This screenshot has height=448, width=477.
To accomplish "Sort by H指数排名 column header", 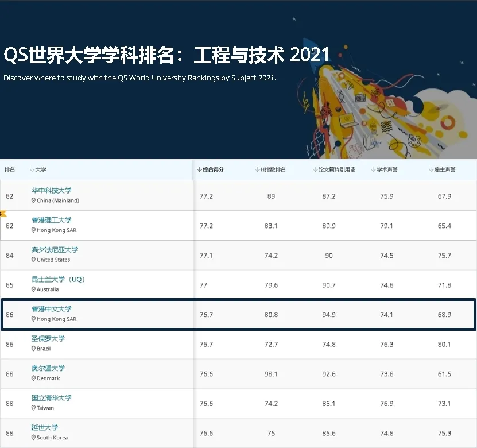I will (270, 170).
